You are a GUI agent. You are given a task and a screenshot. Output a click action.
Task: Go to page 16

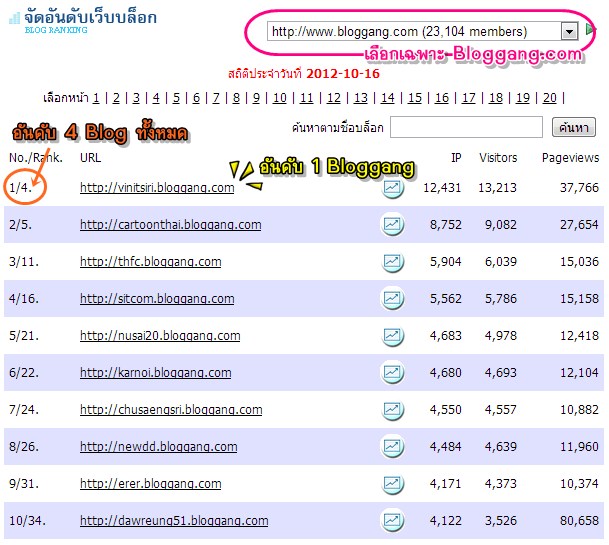coord(442,98)
